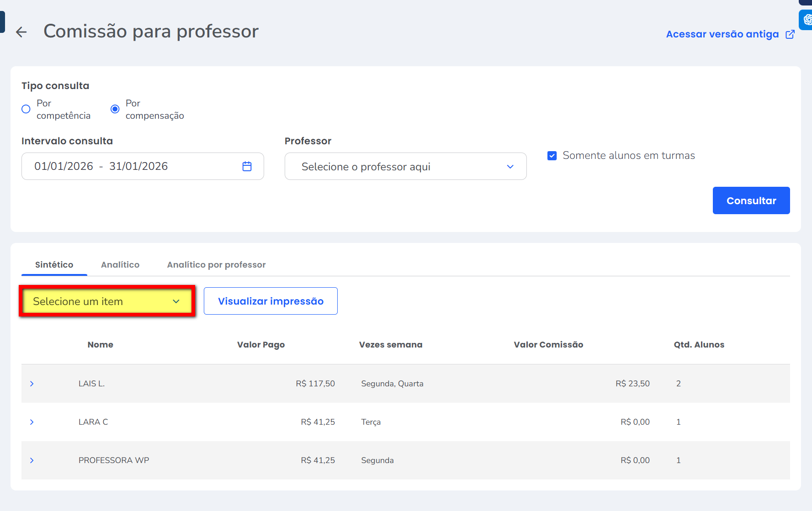Select the Sintético tab
Screen dimensions: 812x511
54,265
